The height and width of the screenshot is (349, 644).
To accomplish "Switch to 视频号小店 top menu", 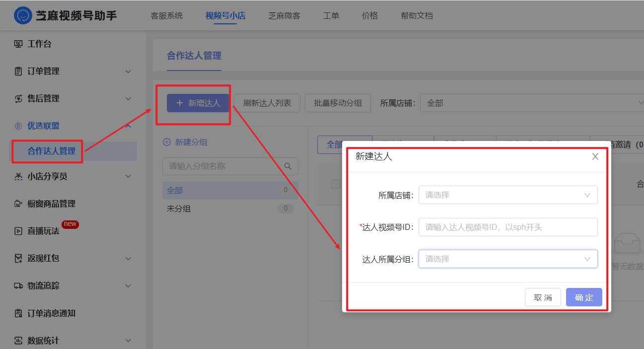I will click(x=225, y=15).
